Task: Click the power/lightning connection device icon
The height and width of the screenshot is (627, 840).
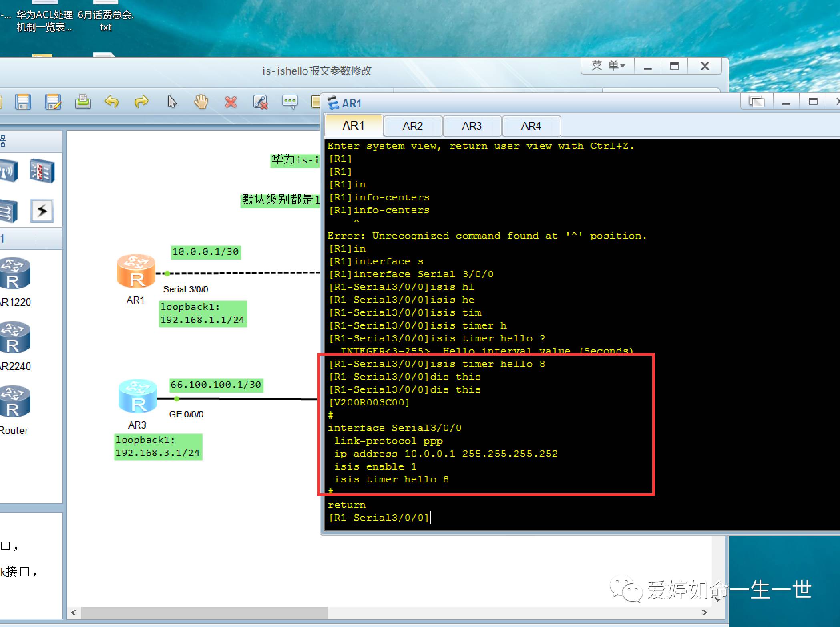Action: tap(42, 211)
